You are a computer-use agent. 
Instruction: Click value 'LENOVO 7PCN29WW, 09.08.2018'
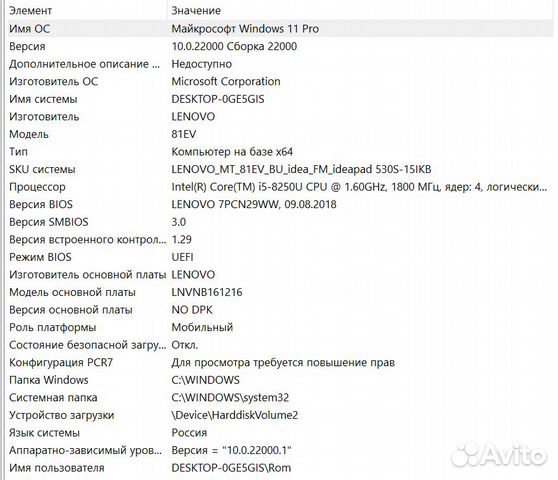pos(254,204)
